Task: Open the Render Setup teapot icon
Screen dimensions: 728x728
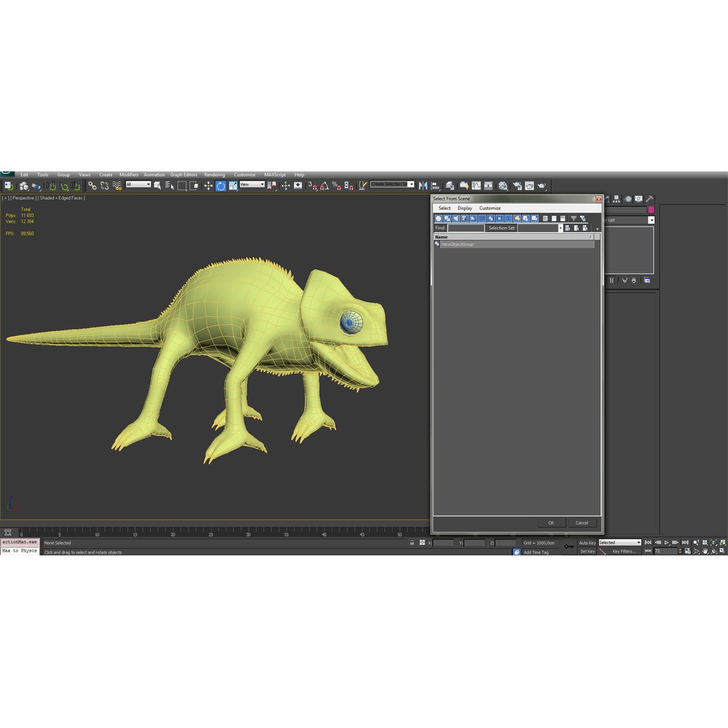Action: coord(517,186)
